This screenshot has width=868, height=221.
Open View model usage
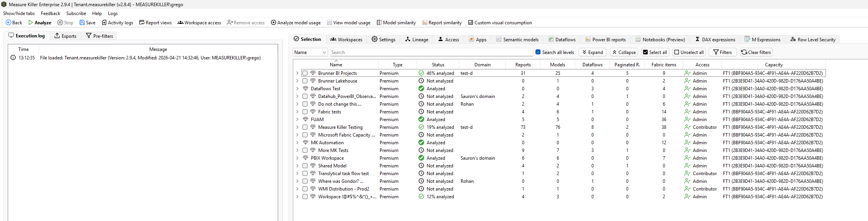coord(348,23)
